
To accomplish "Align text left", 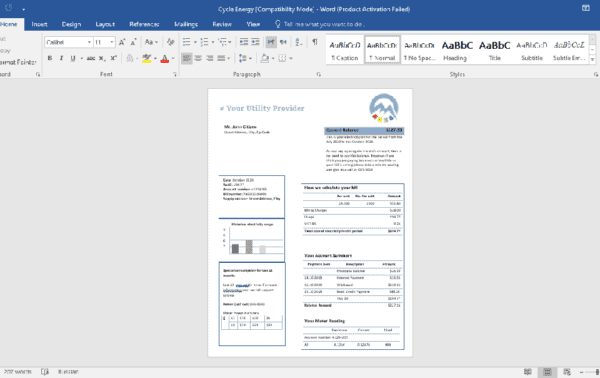I will click(x=186, y=58).
